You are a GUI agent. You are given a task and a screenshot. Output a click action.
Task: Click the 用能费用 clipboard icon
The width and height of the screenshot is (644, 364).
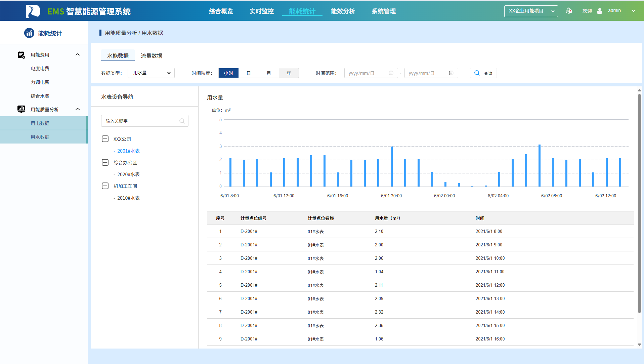point(21,55)
